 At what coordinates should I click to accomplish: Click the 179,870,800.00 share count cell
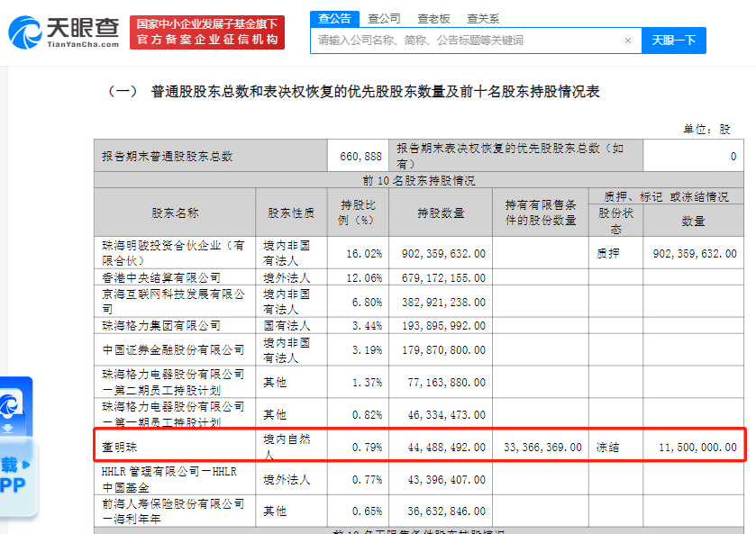(441, 349)
